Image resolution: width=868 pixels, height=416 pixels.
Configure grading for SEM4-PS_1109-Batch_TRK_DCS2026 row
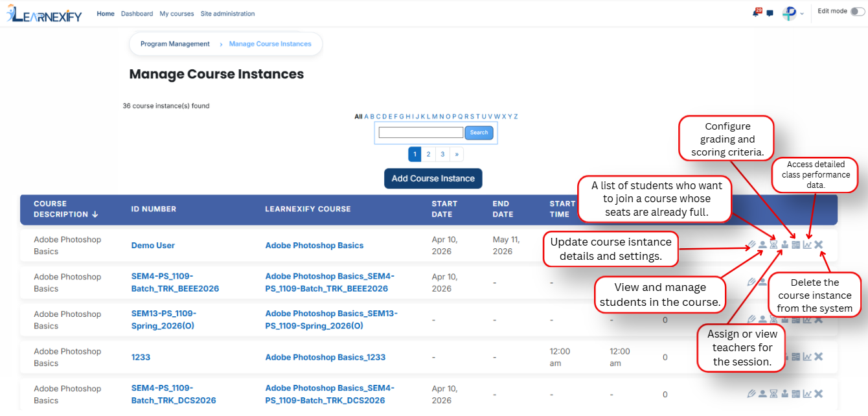(796, 394)
